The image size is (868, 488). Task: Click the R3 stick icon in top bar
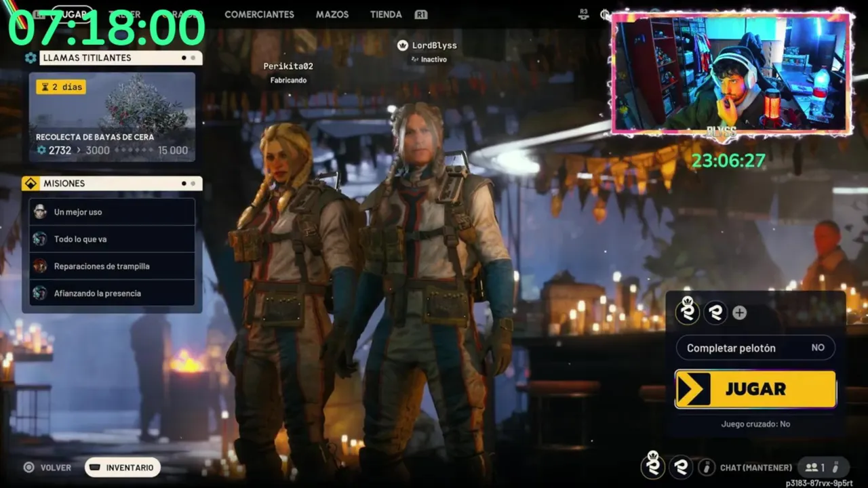tap(584, 14)
